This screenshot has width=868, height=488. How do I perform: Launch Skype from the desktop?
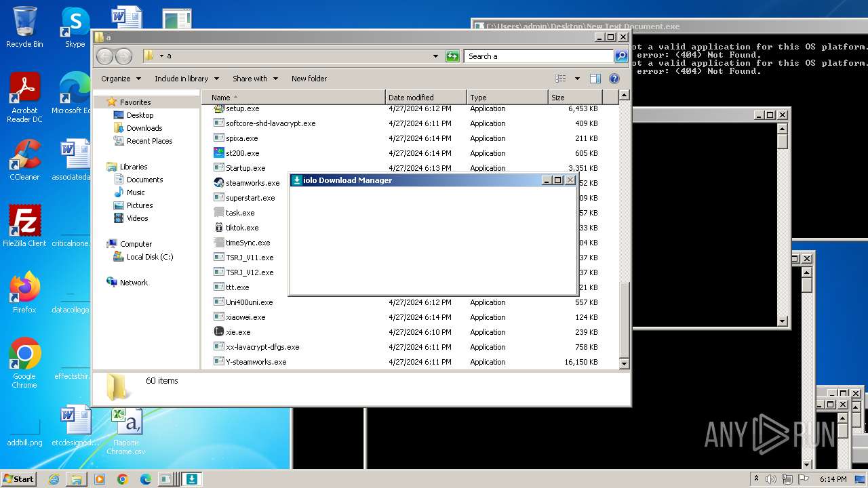point(75,27)
